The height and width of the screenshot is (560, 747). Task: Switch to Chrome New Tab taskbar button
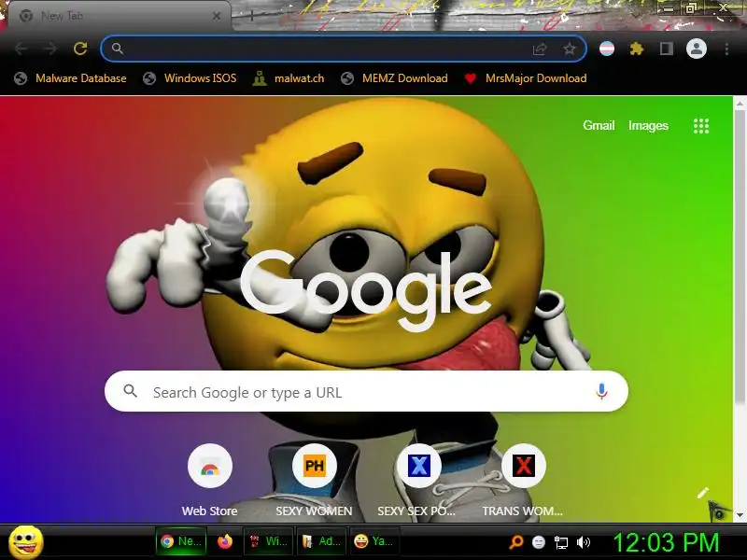tap(181, 541)
